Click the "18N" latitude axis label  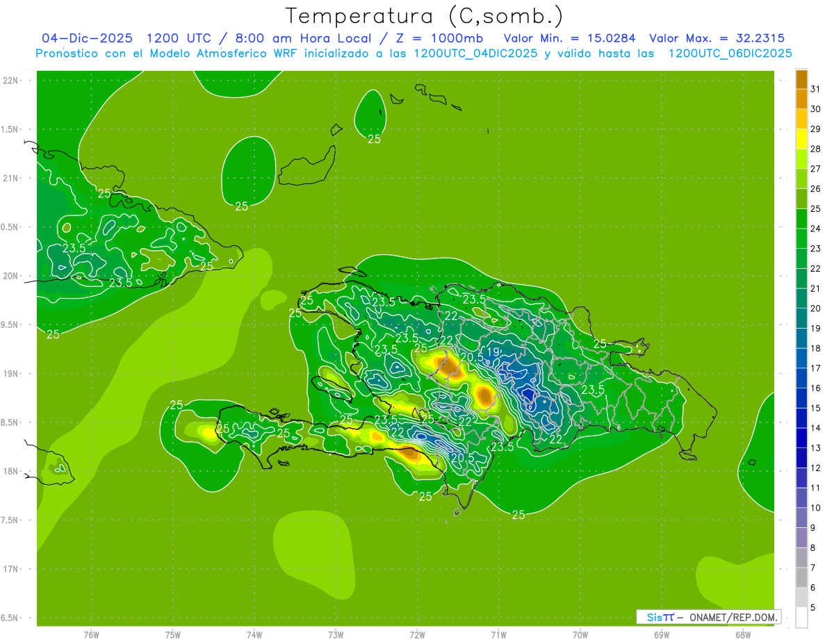tap(10, 471)
